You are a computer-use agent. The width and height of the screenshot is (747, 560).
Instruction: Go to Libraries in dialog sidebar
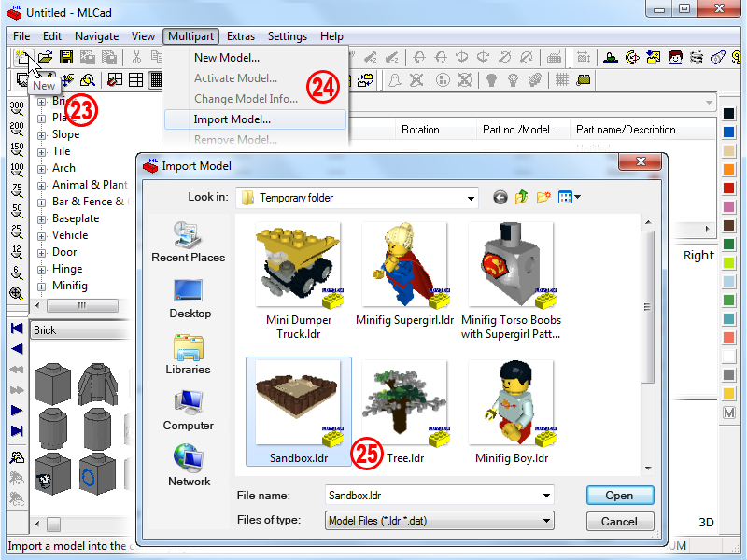pos(189,355)
